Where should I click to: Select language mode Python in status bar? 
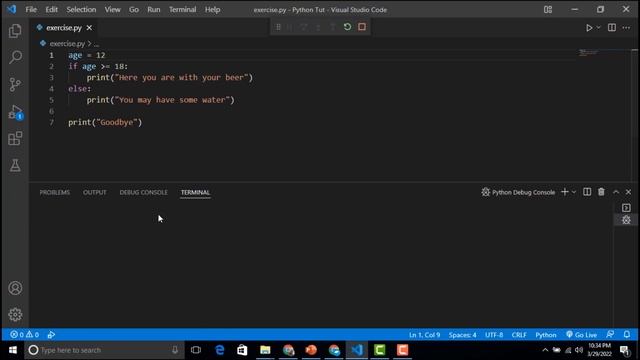[546, 335]
